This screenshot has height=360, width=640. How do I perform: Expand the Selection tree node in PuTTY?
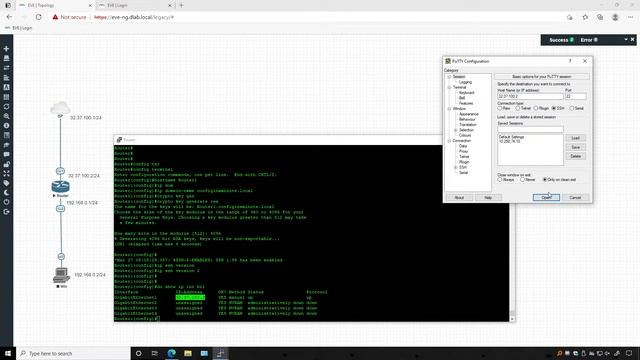456,130
